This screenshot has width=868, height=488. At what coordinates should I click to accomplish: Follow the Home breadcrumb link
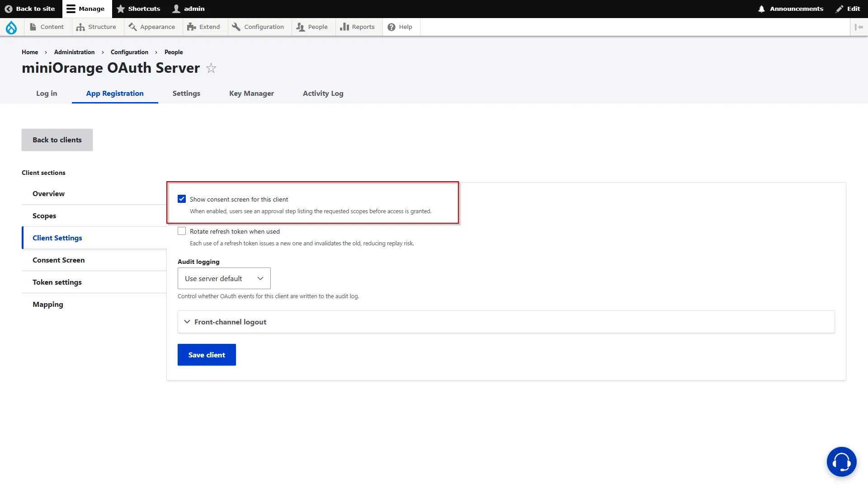point(30,52)
